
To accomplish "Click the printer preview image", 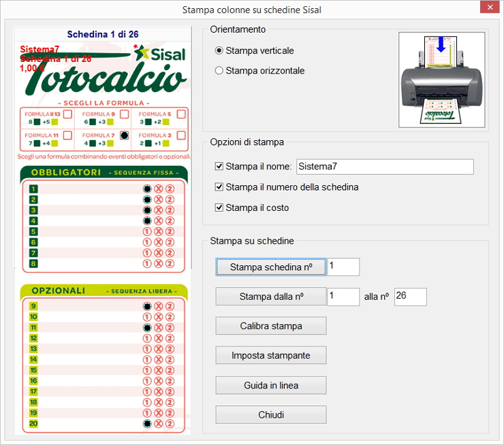I will [441, 80].
